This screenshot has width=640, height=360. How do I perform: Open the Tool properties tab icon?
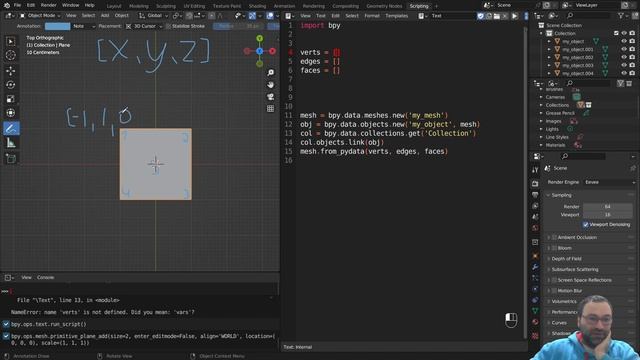coord(535,170)
